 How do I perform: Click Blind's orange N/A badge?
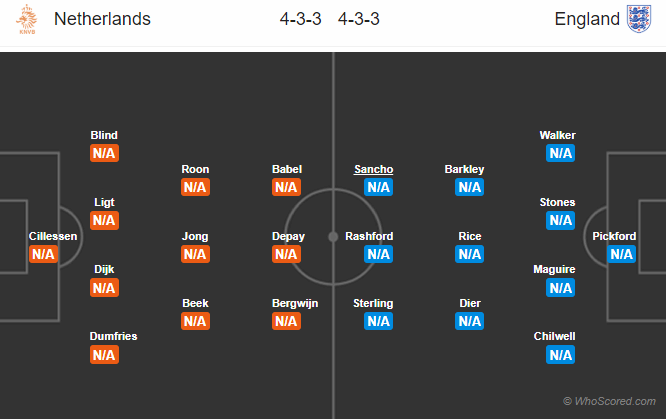(104, 153)
